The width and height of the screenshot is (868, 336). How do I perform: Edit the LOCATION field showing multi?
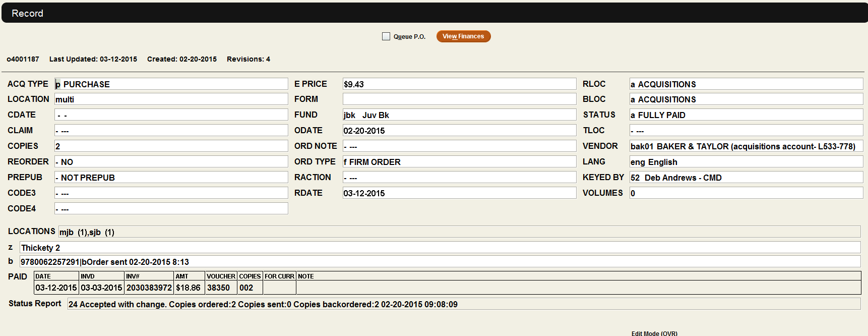coord(171,99)
